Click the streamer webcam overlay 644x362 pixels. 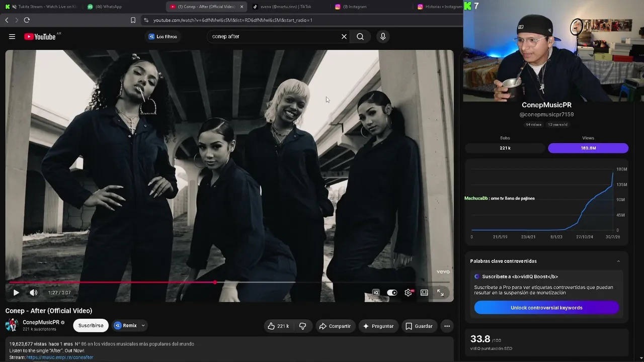coord(553,50)
